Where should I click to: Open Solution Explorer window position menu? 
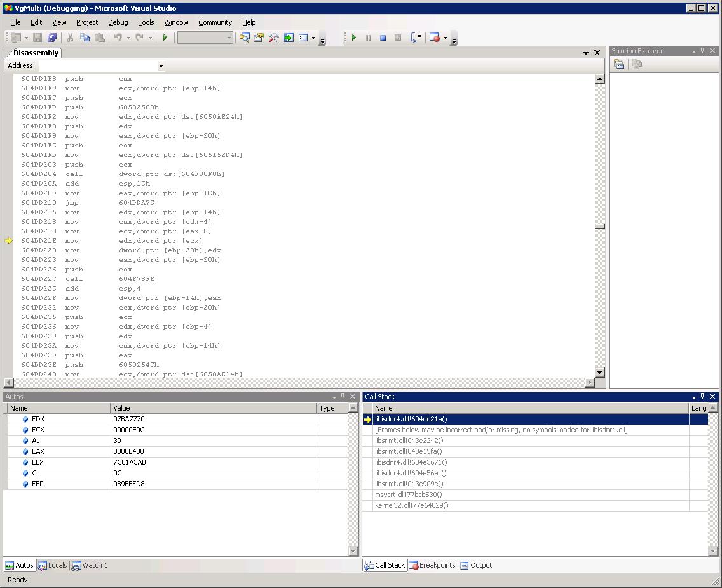(693, 51)
